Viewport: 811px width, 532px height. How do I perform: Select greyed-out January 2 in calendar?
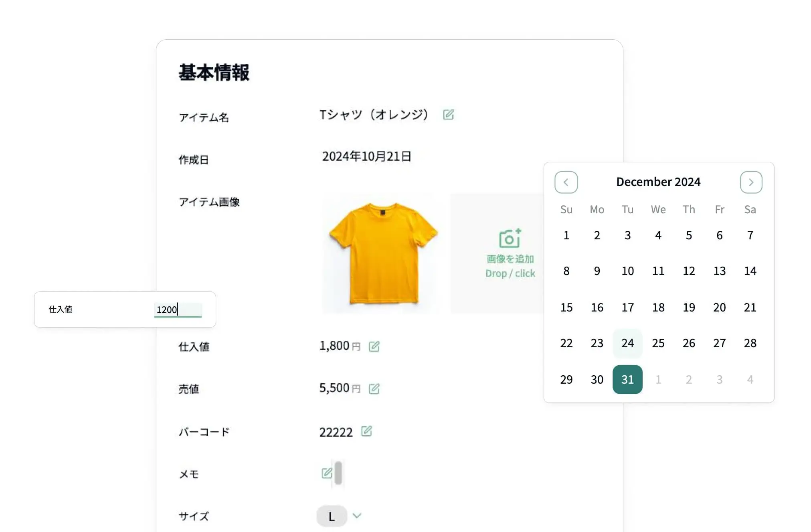click(689, 379)
